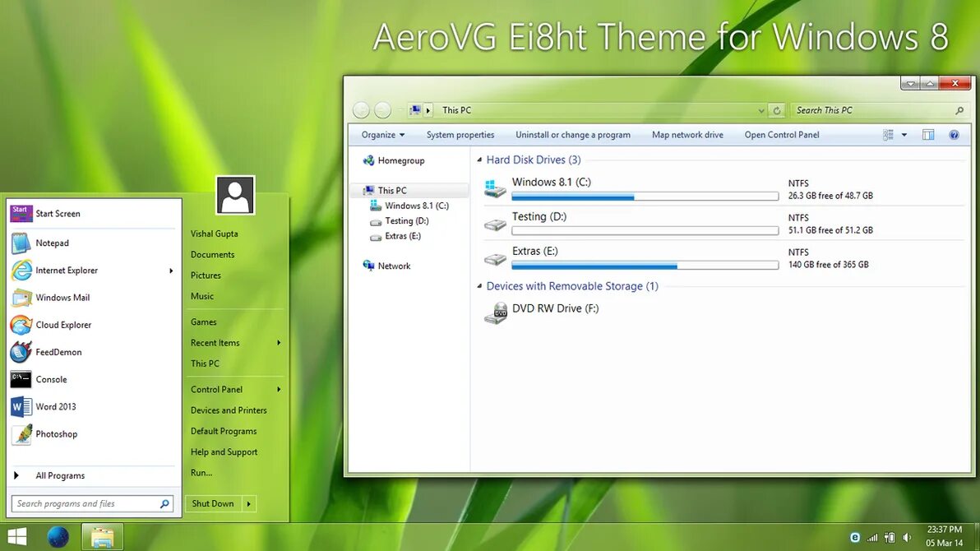Collapse Hard Disk Drives group
The width and height of the screenshot is (980, 551).
tap(479, 160)
